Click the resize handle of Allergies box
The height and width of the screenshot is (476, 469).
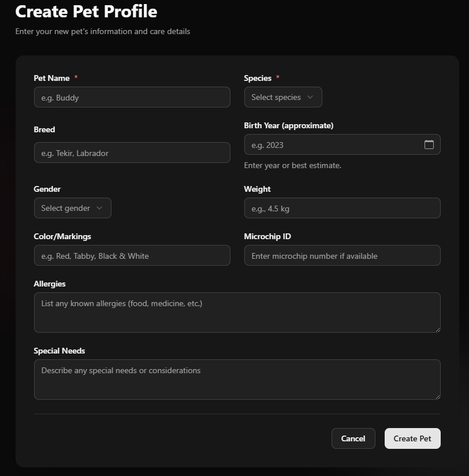tap(438, 329)
